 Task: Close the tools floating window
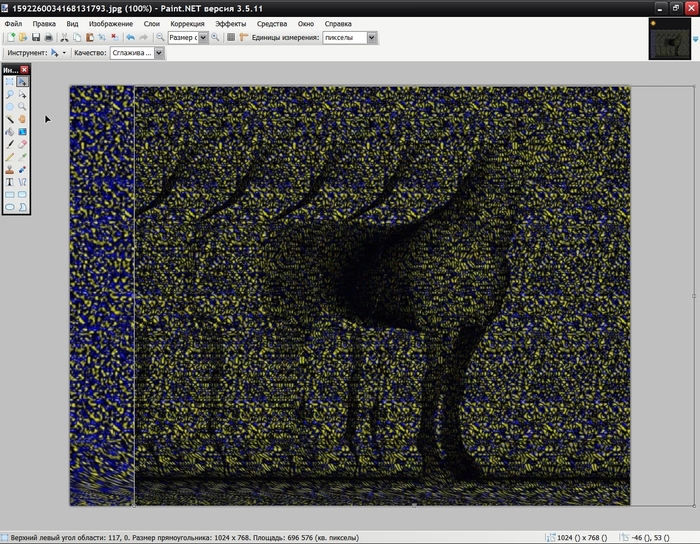point(25,69)
